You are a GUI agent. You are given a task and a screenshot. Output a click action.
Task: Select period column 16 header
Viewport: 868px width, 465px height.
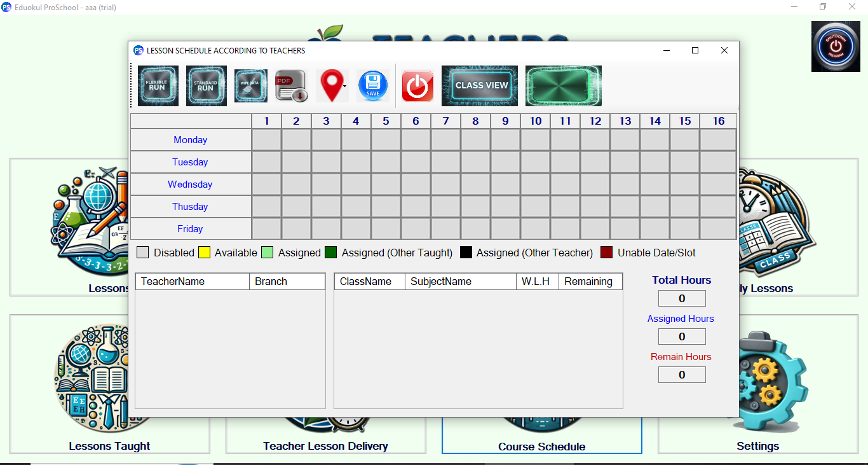[718, 121]
